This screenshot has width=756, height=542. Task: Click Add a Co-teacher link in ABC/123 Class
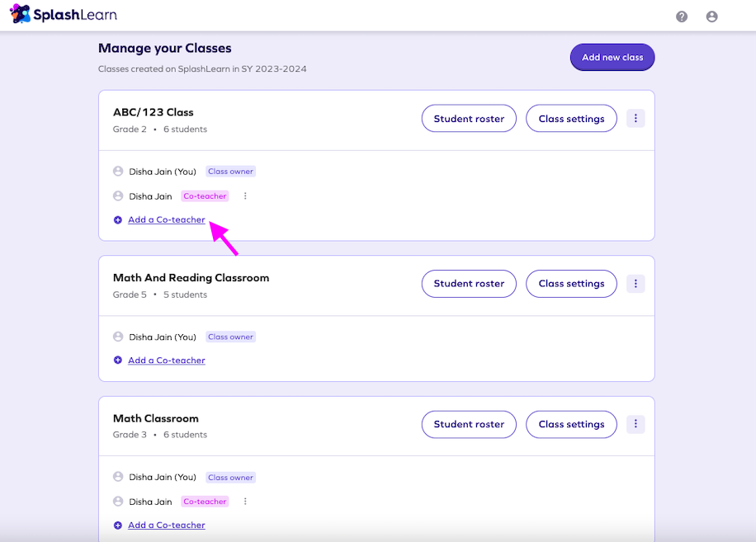point(166,220)
